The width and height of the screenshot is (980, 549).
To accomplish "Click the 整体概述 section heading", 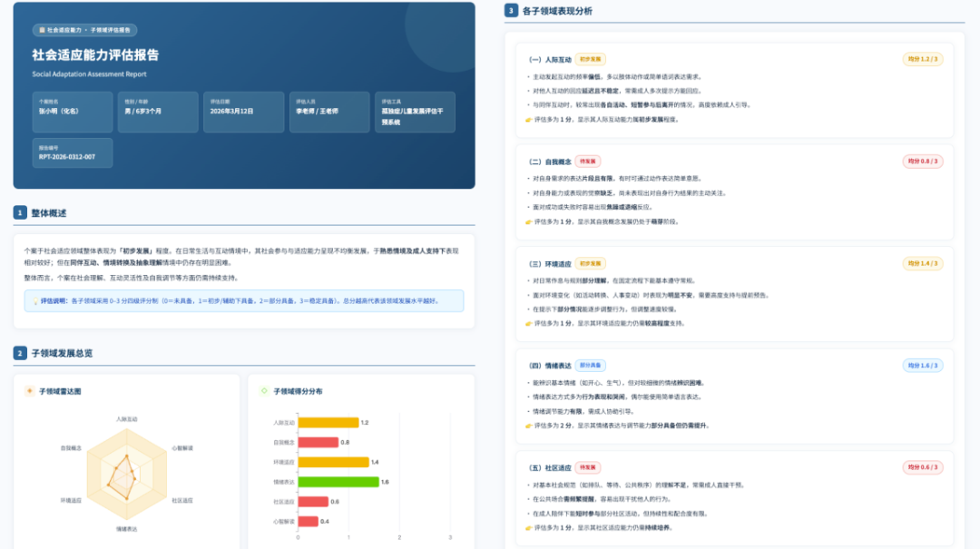I will (49, 213).
